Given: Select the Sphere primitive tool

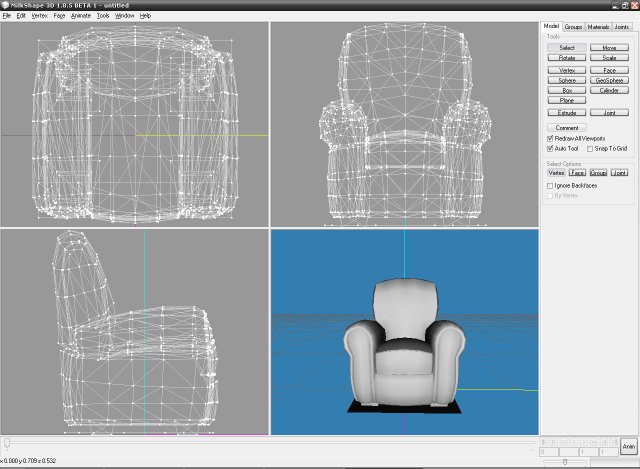Looking at the screenshot, I should click(x=566, y=79).
